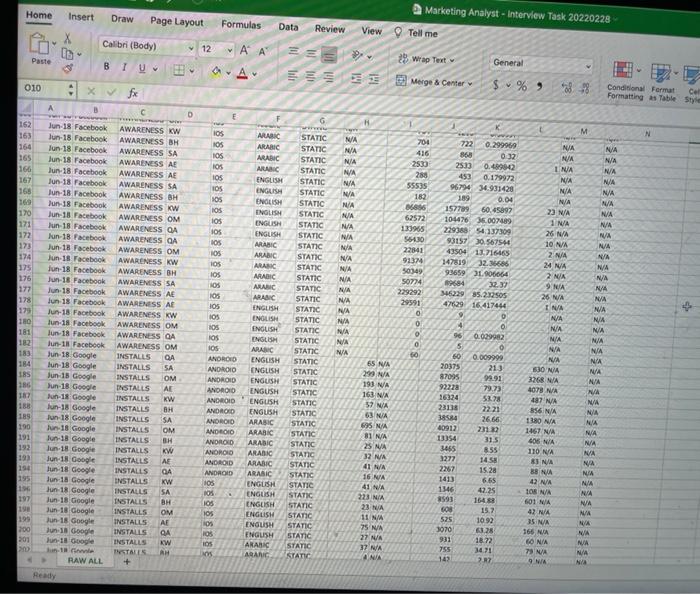Click the Fill Color bucket

click(217, 71)
